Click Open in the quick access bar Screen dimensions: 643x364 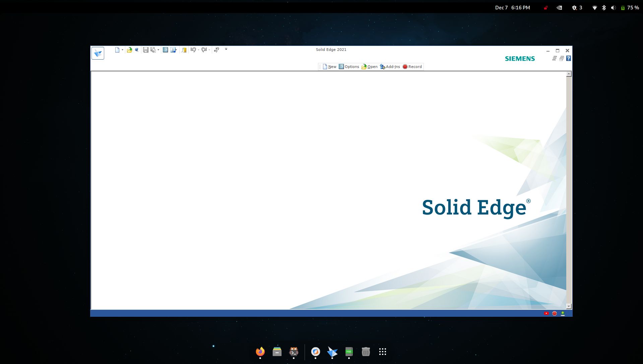(x=370, y=67)
